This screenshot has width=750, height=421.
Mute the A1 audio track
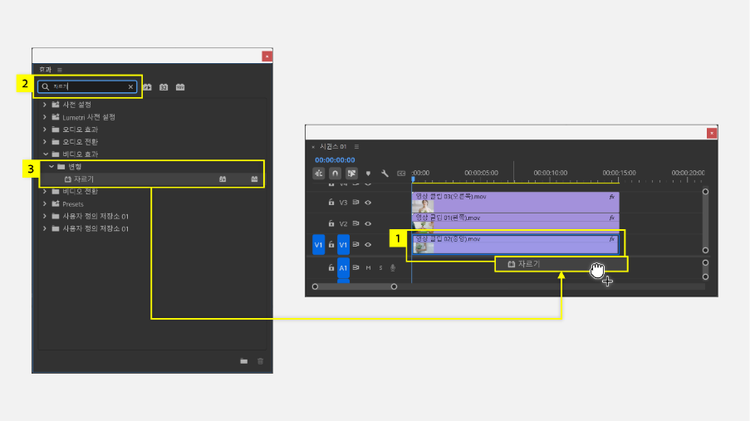coord(368,268)
